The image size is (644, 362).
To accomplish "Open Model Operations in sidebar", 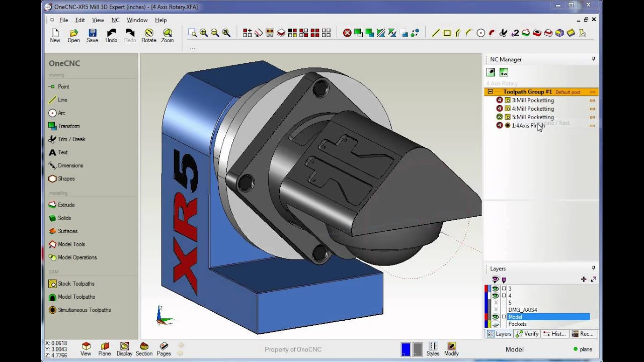I will point(72,257).
